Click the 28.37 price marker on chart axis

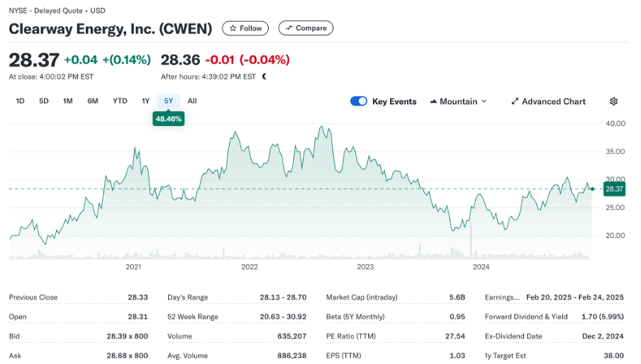pos(613,189)
